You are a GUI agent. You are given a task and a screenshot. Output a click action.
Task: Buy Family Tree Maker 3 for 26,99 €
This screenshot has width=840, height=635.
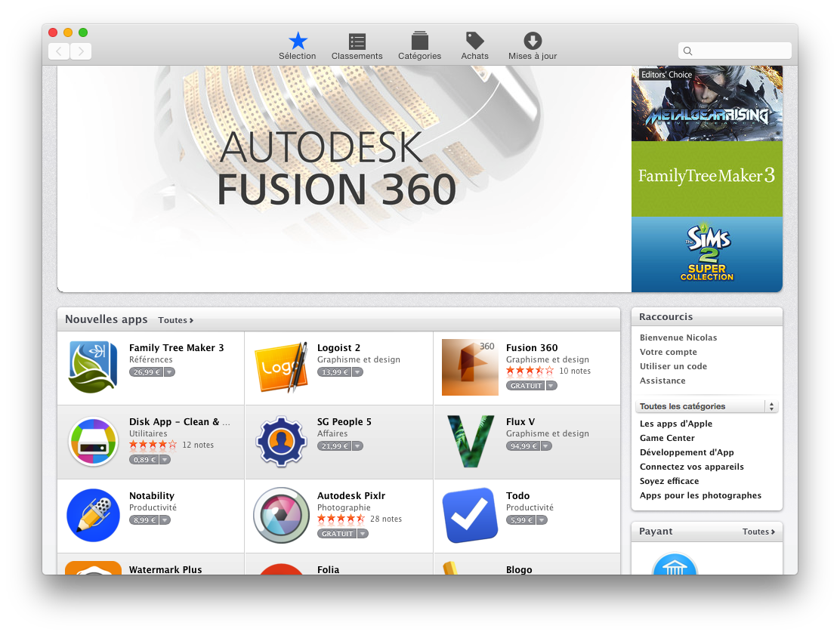(x=146, y=372)
